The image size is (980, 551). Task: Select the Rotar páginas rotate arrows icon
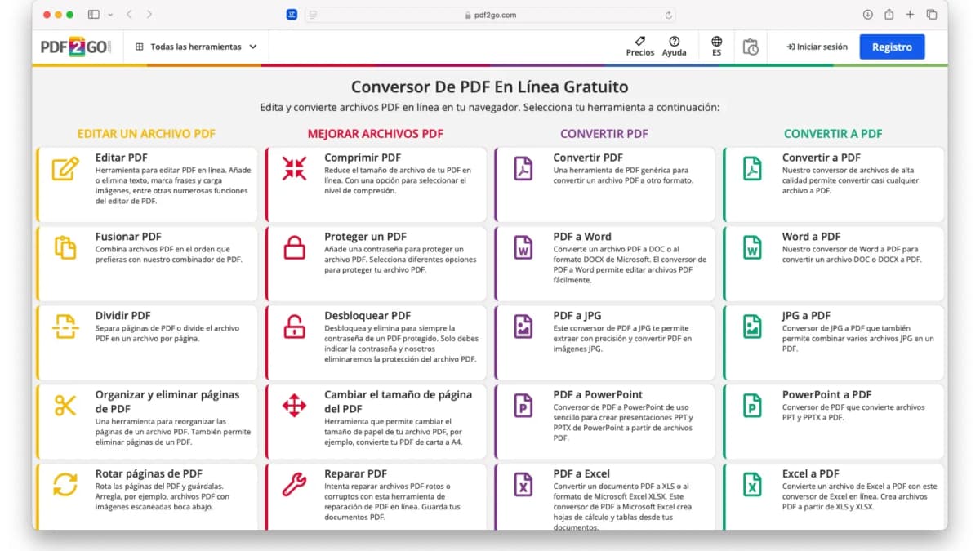tap(65, 484)
